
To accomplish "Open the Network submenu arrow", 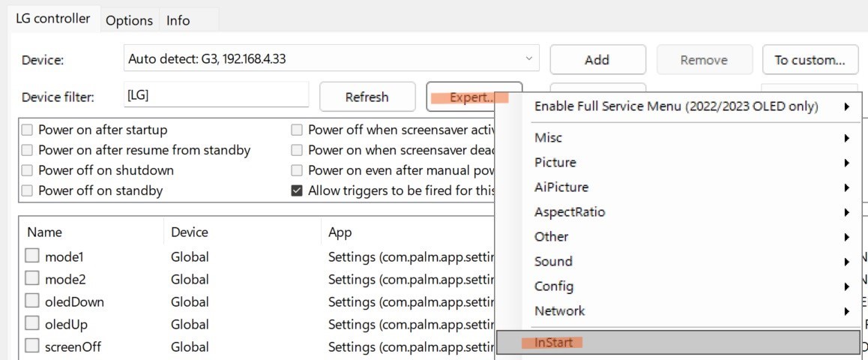I will coord(847,311).
